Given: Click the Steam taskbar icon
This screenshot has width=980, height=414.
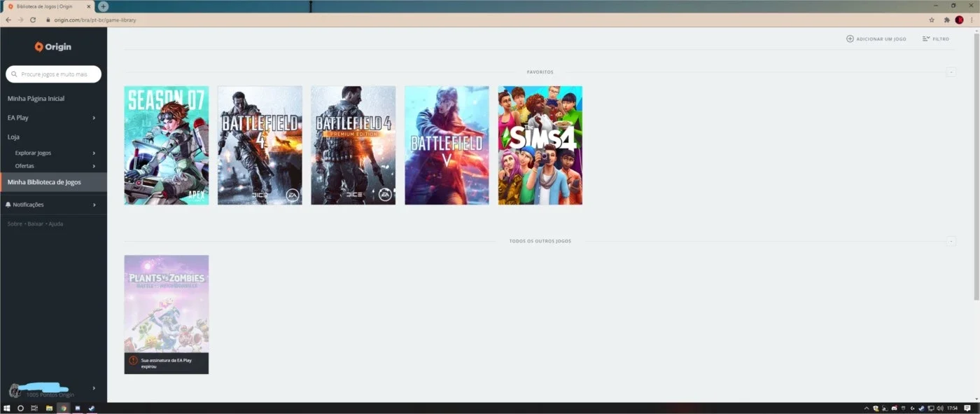Looking at the screenshot, I should 91,408.
